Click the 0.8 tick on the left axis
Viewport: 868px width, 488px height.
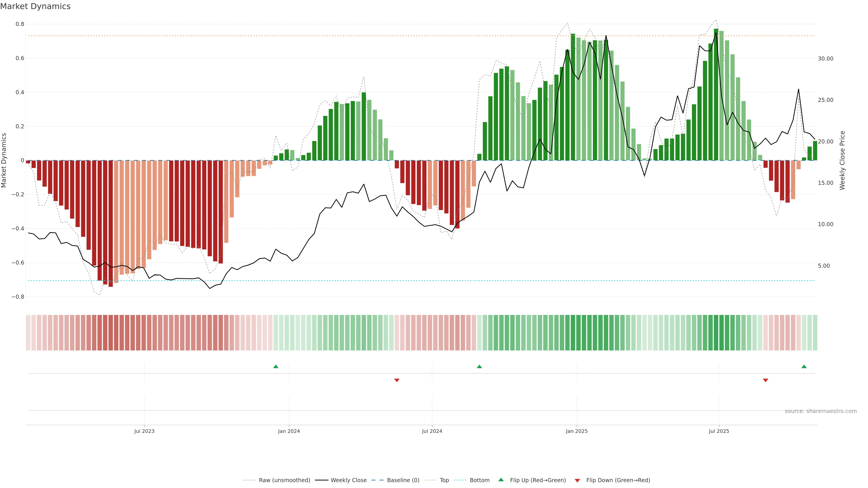pos(20,24)
